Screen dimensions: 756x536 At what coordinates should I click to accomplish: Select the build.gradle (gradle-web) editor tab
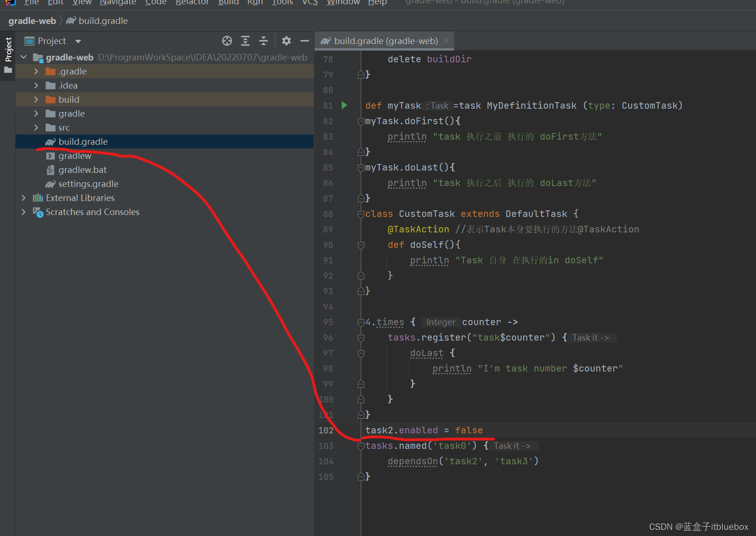click(384, 41)
